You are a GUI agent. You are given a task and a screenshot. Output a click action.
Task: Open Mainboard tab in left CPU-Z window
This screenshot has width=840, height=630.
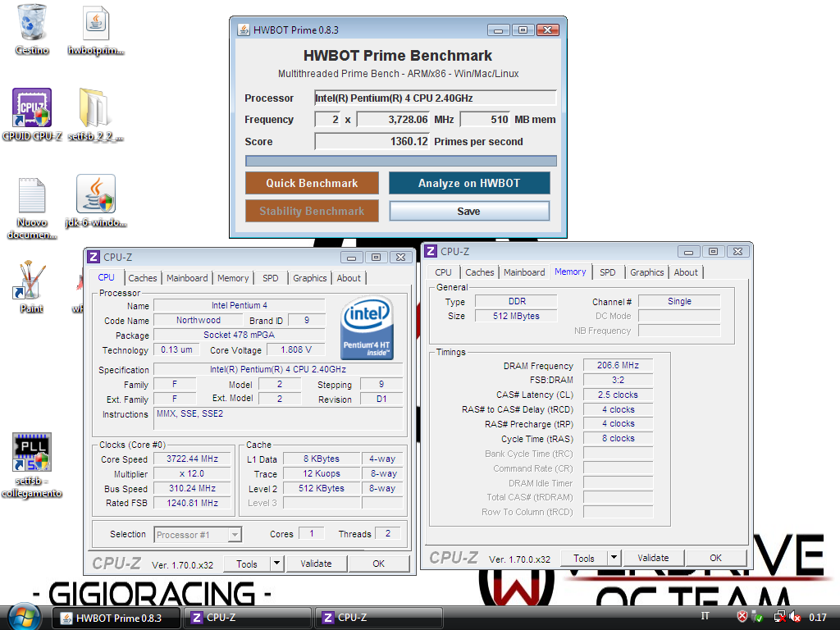tap(187, 278)
